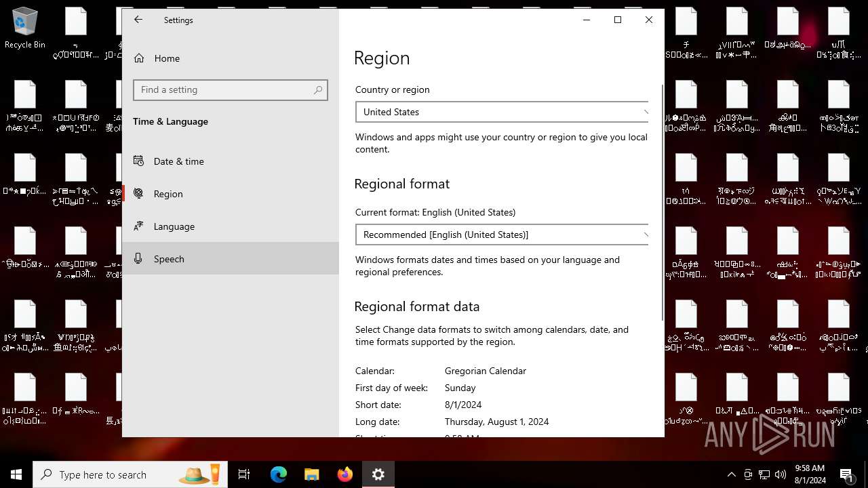Maximize the Settings window
The width and height of the screenshot is (868, 488).
coord(618,20)
